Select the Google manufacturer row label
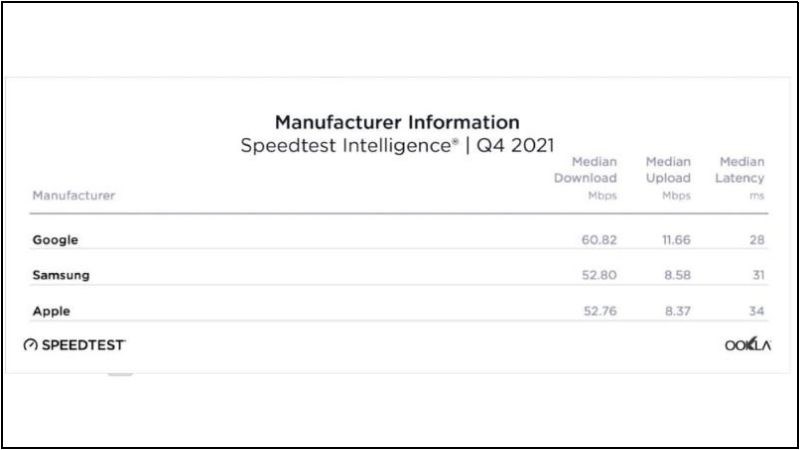The height and width of the screenshot is (450, 800). point(55,240)
